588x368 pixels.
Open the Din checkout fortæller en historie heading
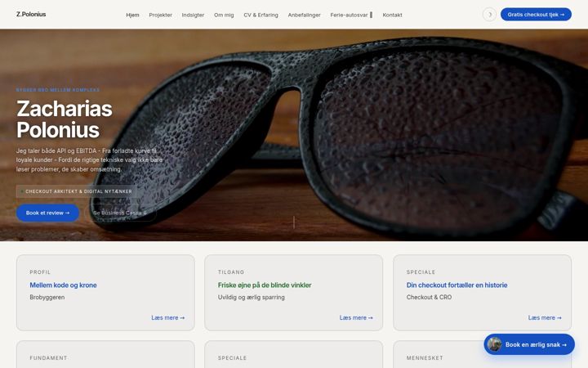point(457,285)
